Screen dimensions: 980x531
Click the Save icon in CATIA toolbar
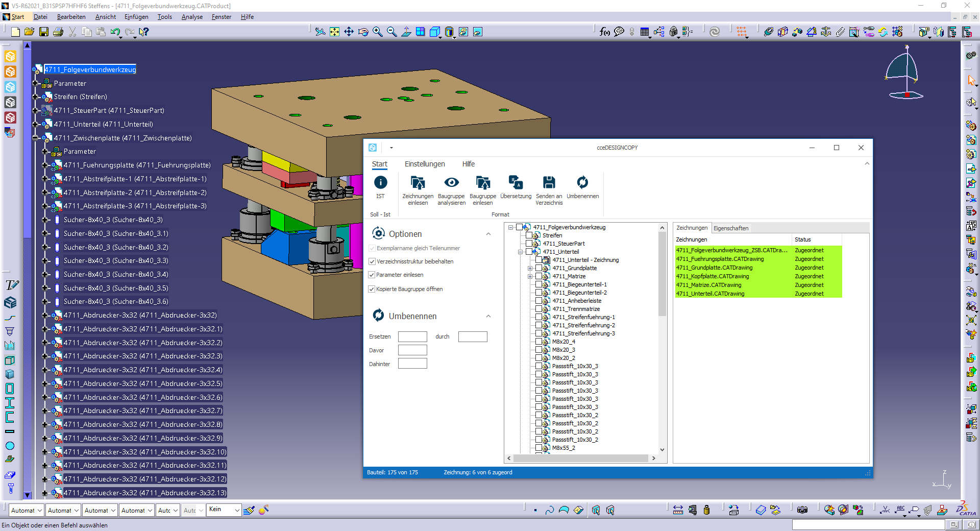point(44,32)
